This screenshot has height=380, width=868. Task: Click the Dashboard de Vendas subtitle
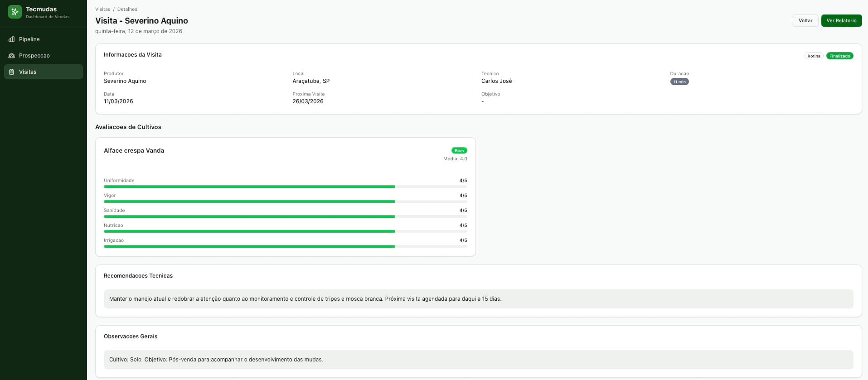pos(48,17)
